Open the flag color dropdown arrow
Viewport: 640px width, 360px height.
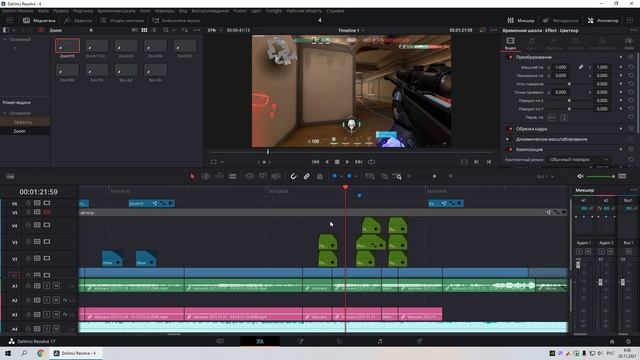click(x=341, y=176)
